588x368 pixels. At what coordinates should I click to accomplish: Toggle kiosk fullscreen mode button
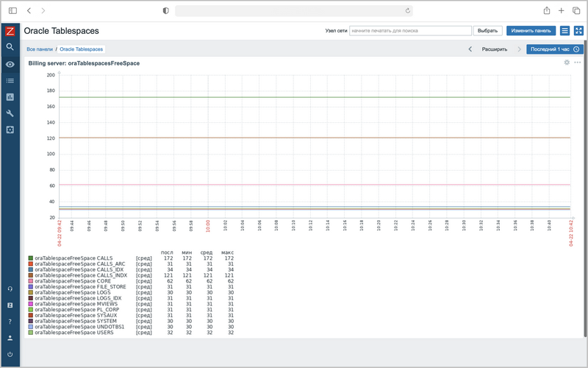coord(578,31)
